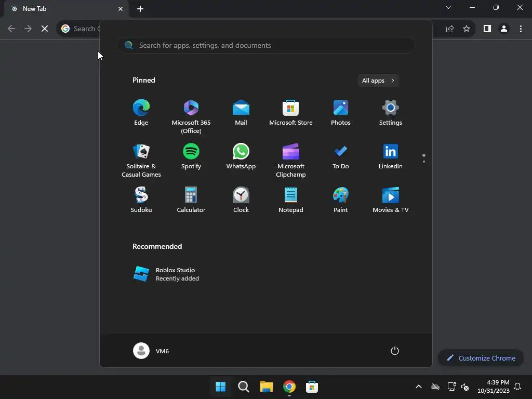Open Microsoft Store pinned app
Image resolution: width=532 pixels, height=399 pixels.
291,113
